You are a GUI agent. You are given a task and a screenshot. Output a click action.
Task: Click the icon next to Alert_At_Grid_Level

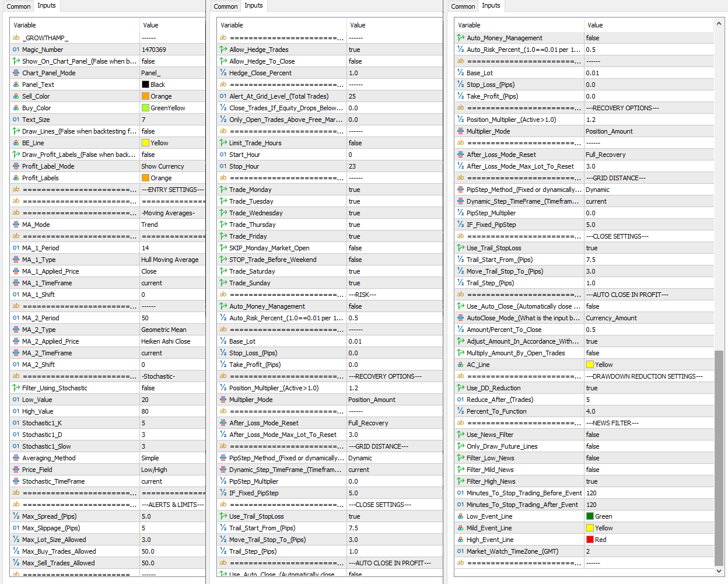[223, 96]
